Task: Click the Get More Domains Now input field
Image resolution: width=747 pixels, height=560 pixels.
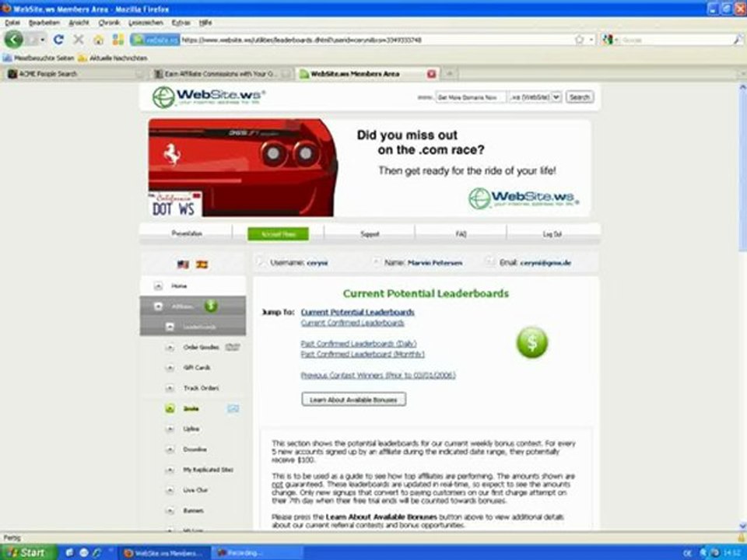Action: [471, 97]
